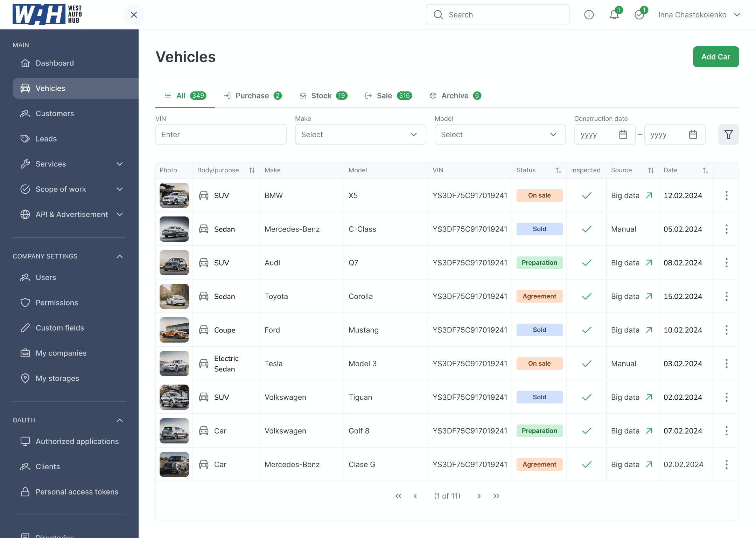Collapse the Company Settings section
This screenshot has height=538, width=756.
(120, 256)
